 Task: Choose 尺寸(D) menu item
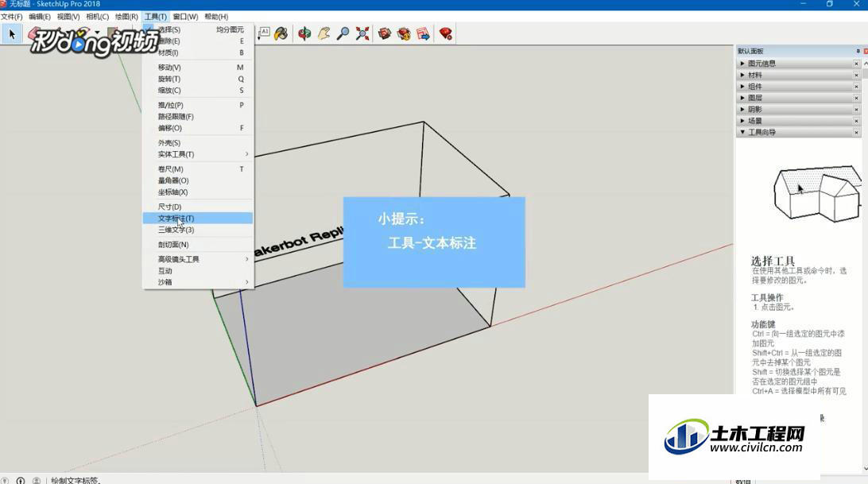tap(198, 207)
